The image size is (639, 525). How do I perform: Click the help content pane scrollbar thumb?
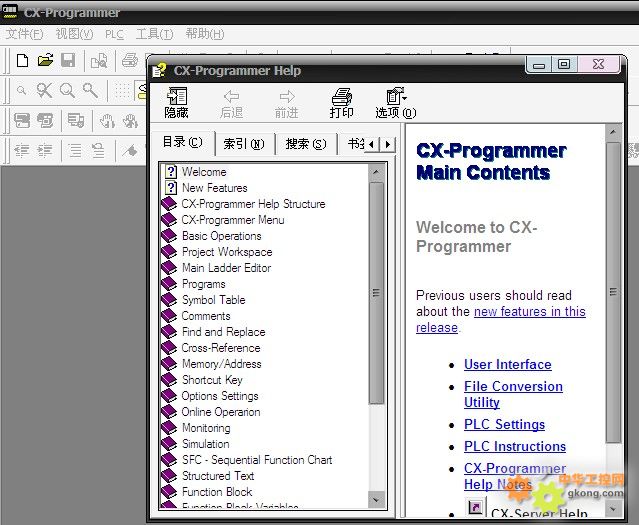point(613,292)
